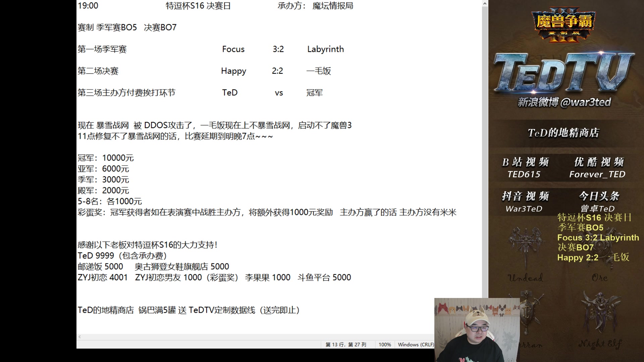Click the line and column status indicator
This screenshot has height=362, width=644.
pyautogui.click(x=346, y=345)
